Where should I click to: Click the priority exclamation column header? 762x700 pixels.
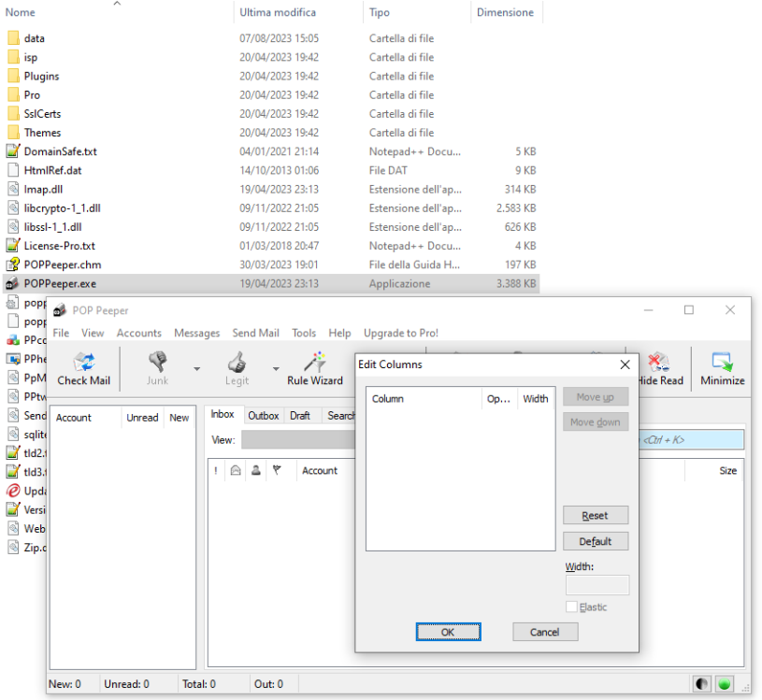pos(216,470)
